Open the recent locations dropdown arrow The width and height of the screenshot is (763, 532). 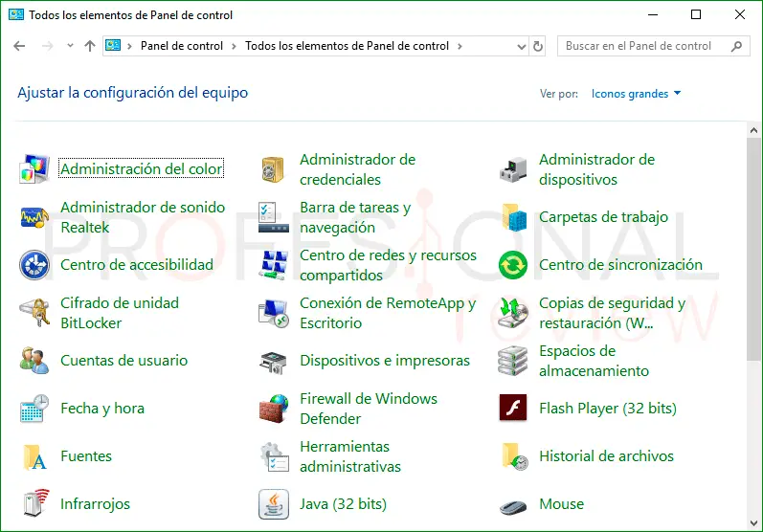click(70, 46)
